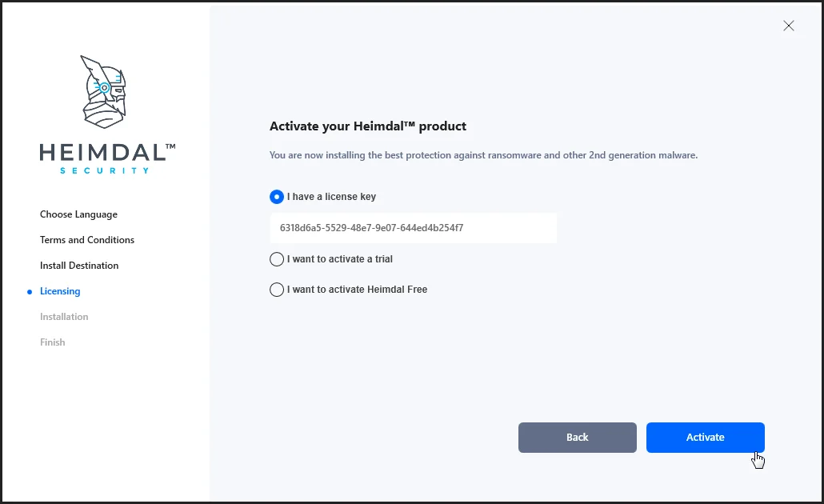824x504 pixels.
Task: Click the HEIMDAL SECURITY wordmark text
Action: tap(108, 158)
